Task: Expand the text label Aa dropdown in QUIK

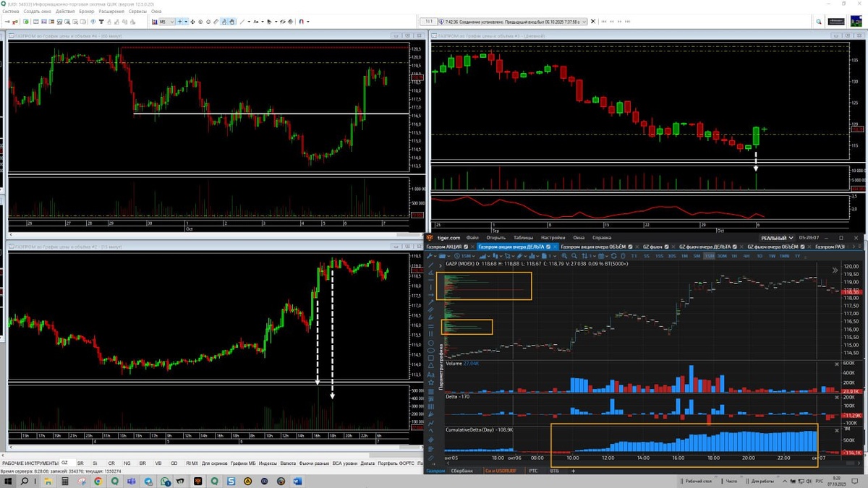Action: [x=263, y=22]
